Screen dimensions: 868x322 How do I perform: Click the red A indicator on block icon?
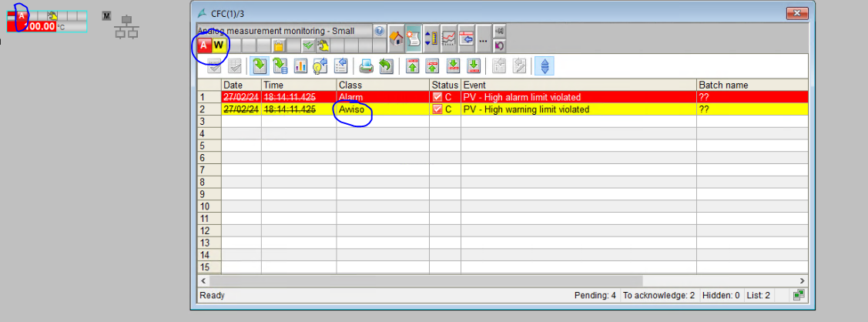(21, 15)
